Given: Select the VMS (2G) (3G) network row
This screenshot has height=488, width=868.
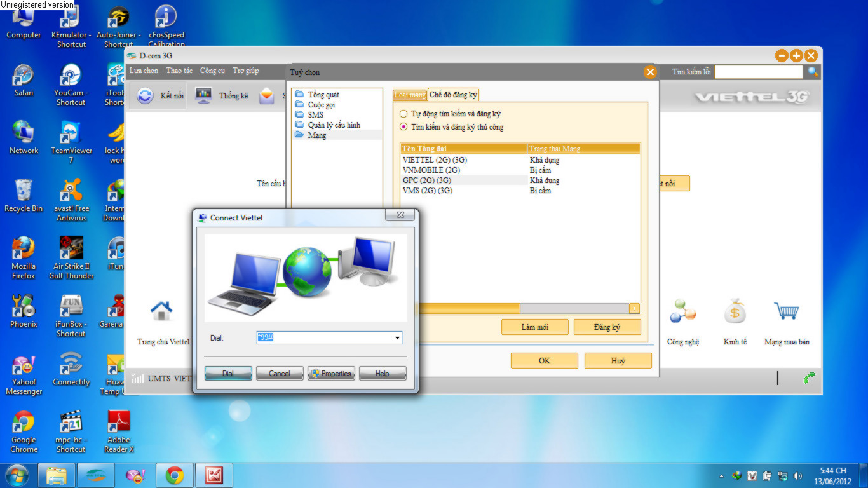Looking at the screenshot, I should 520,191.
